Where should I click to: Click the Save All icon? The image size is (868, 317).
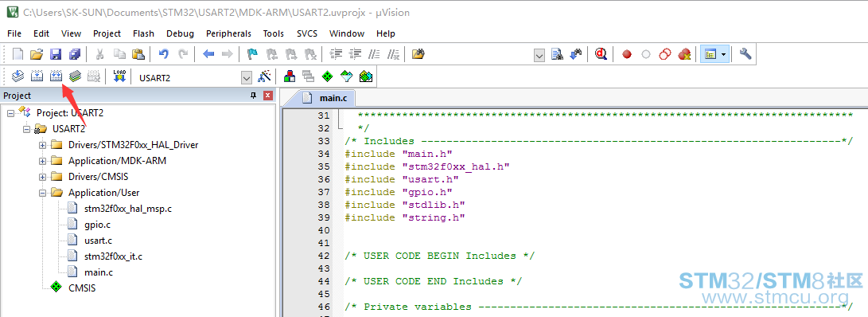pos(74,54)
